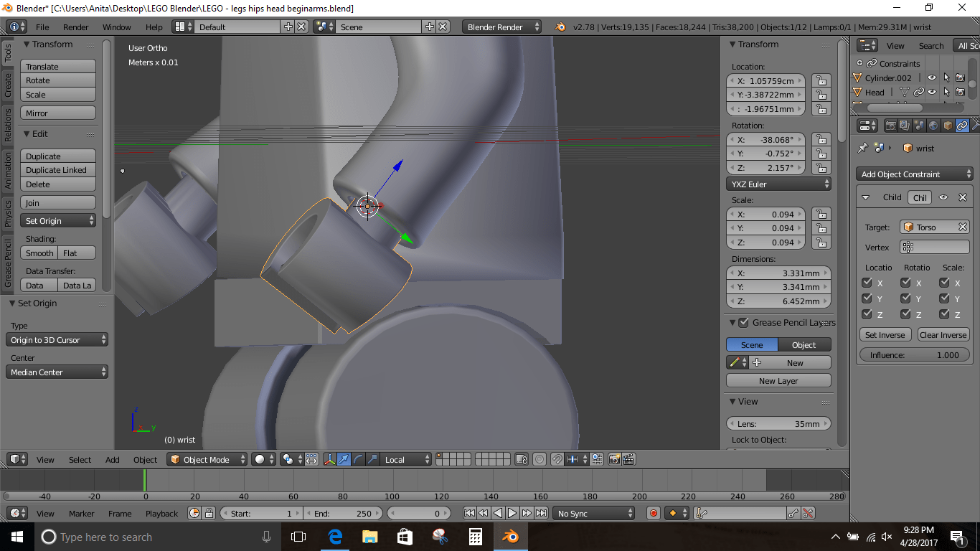Uncheck the Location X checkbox in constraint
Image resolution: width=980 pixels, height=551 pixels.
[867, 283]
